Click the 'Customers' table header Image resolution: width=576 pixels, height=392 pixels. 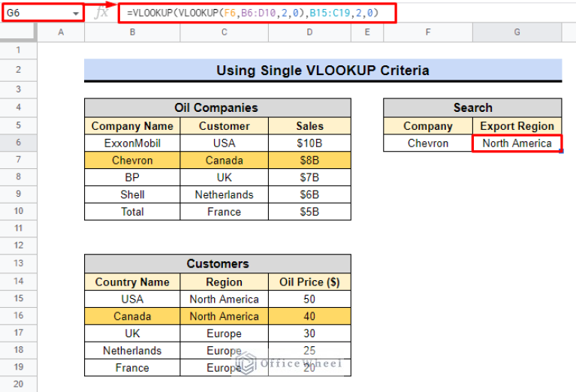pos(218,264)
